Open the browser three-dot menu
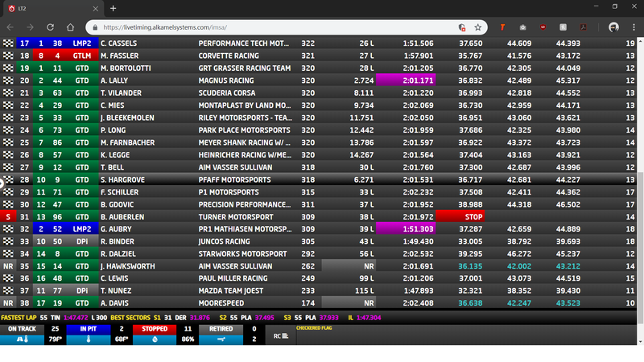 click(x=634, y=27)
